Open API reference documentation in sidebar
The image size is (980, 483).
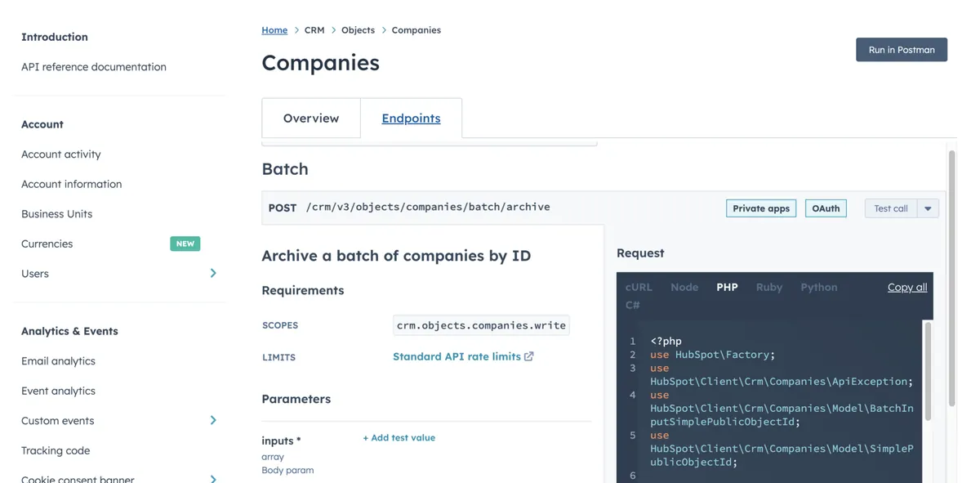coord(94,67)
